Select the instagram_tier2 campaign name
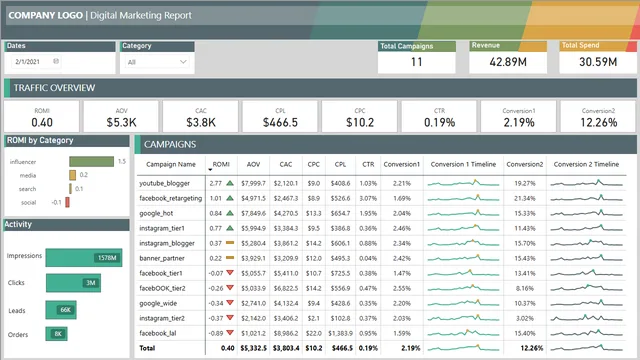640x360 pixels. coord(162,318)
